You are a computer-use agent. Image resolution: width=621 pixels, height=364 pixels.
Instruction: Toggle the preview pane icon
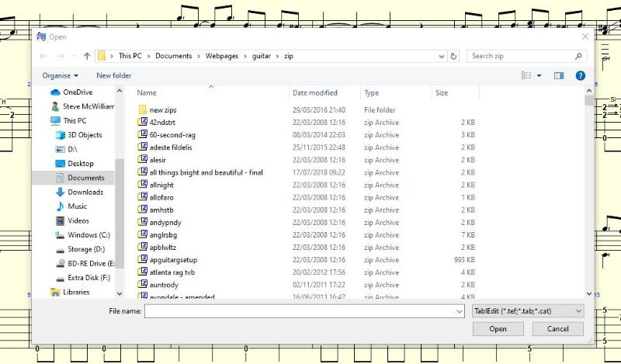[559, 75]
